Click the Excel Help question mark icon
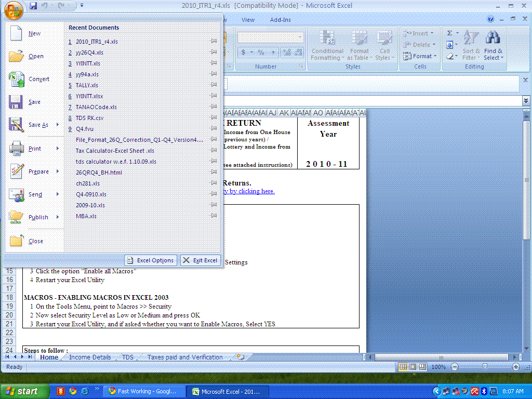Screen dimensions: 532x399 pos(490,19)
